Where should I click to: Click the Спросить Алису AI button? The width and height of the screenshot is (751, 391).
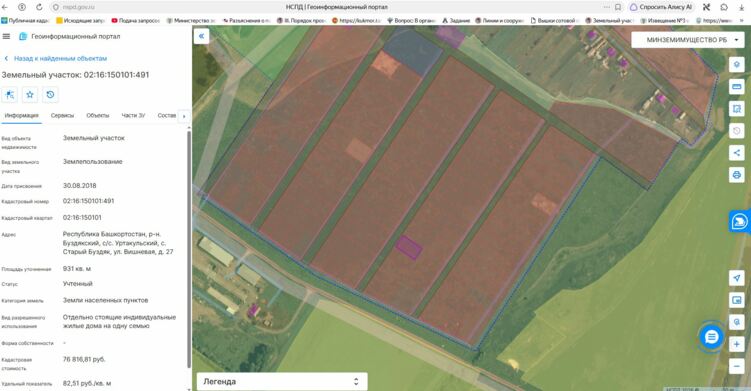point(661,7)
